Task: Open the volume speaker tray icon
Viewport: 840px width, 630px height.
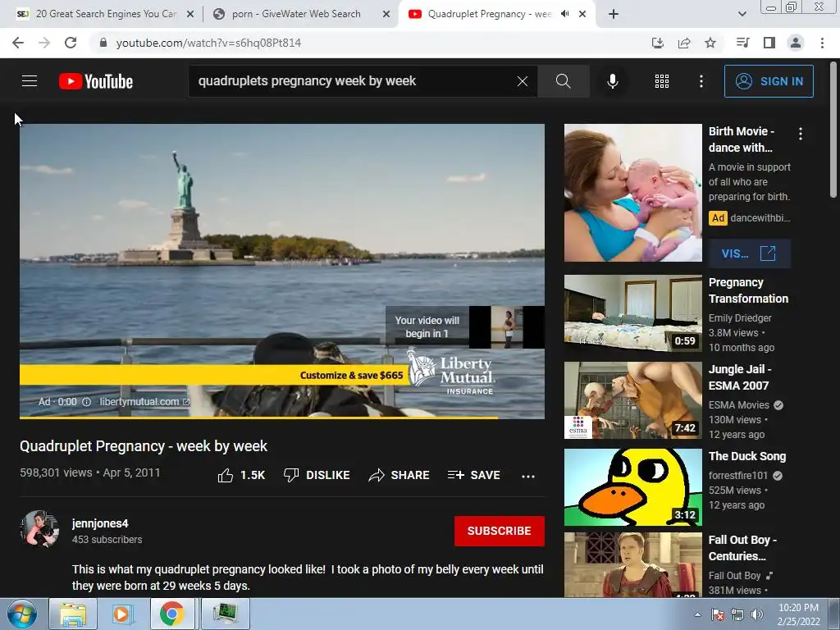Action: 757,614
